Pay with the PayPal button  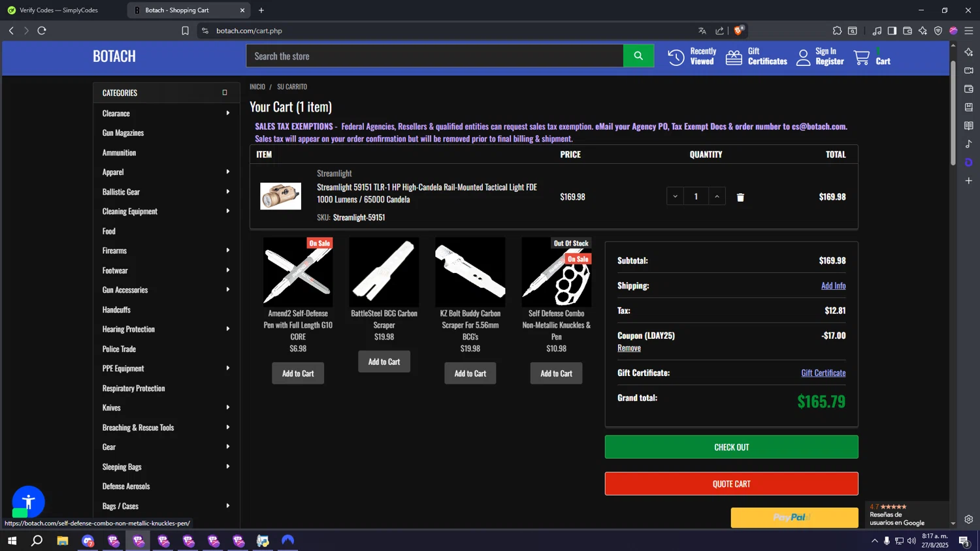[794, 517]
